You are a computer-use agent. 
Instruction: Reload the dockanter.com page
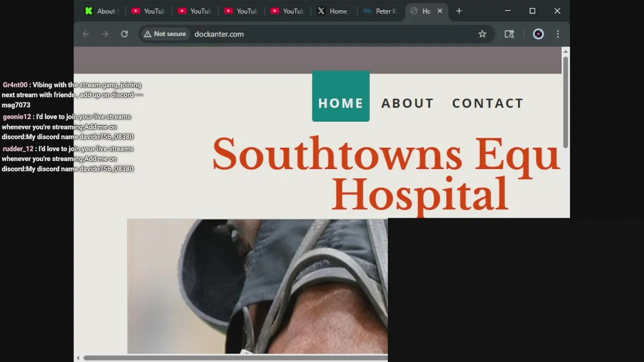pos(124,34)
